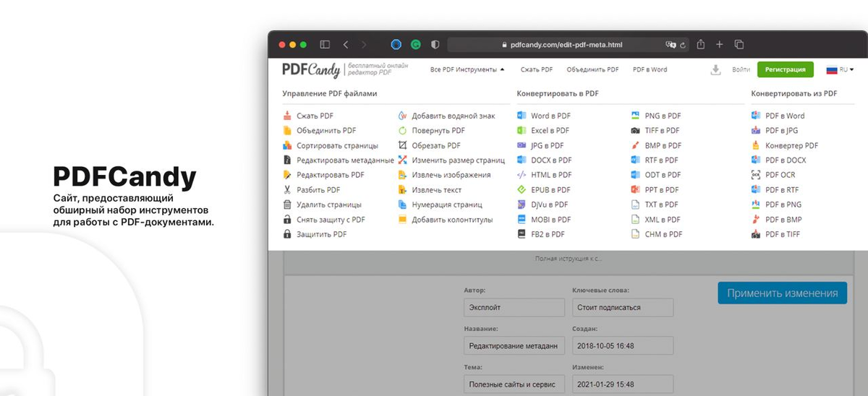Click the Название input field
Screen dimensions: 868x396
point(514,345)
